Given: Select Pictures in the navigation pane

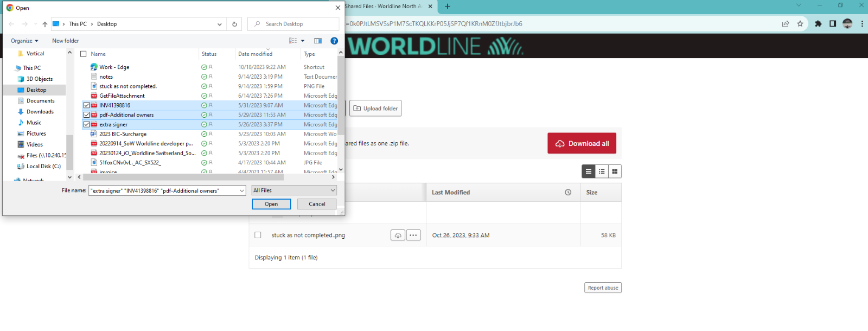Looking at the screenshot, I should click(36, 133).
